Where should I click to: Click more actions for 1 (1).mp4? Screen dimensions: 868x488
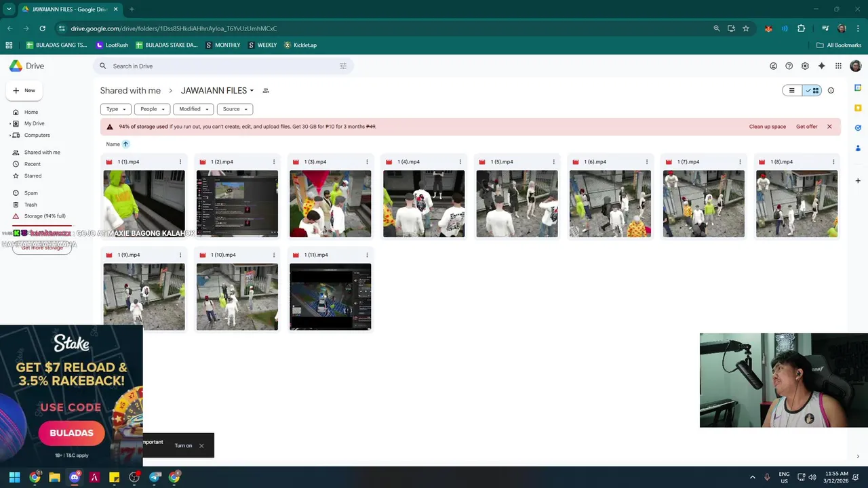pos(180,162)
